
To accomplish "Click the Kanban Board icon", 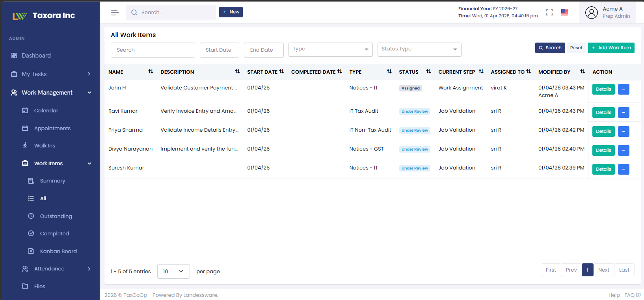I will pos(31,251).
